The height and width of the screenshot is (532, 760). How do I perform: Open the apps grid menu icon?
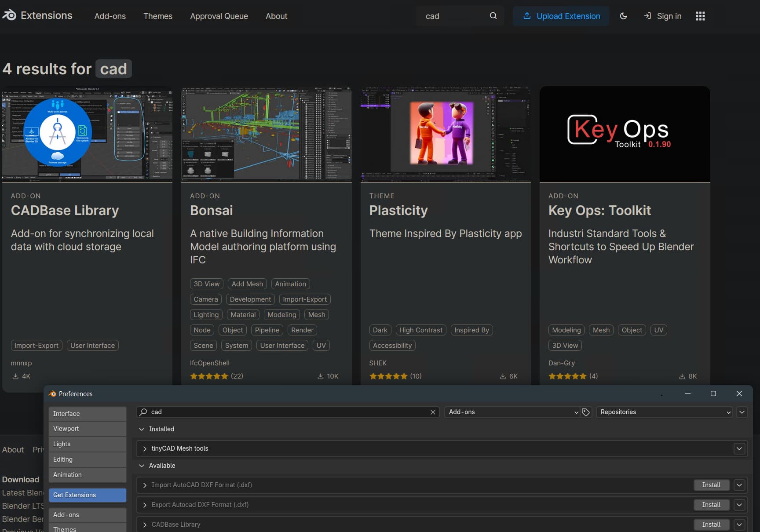pos(700,16)
